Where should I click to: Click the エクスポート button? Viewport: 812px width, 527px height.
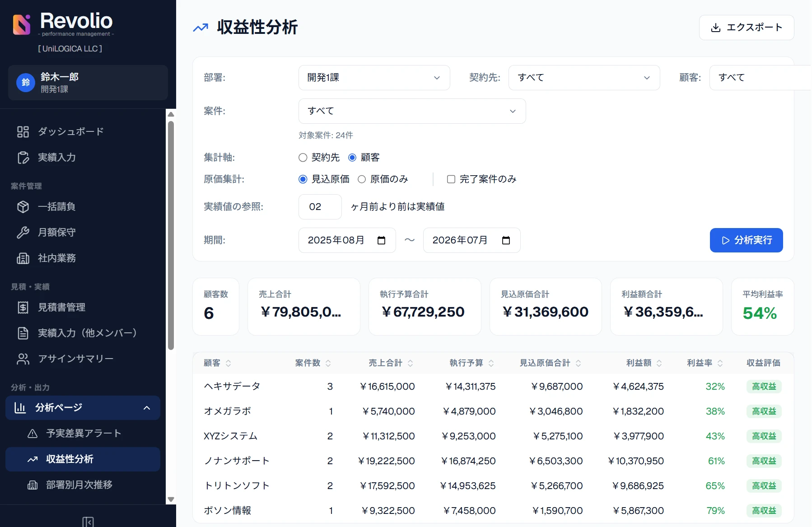(x=747, y=28)
